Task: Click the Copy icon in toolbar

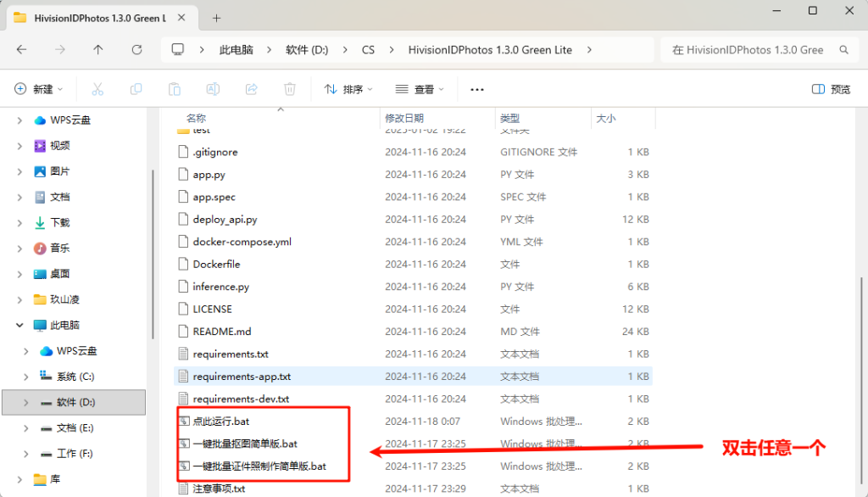Action: click(136, 89)
